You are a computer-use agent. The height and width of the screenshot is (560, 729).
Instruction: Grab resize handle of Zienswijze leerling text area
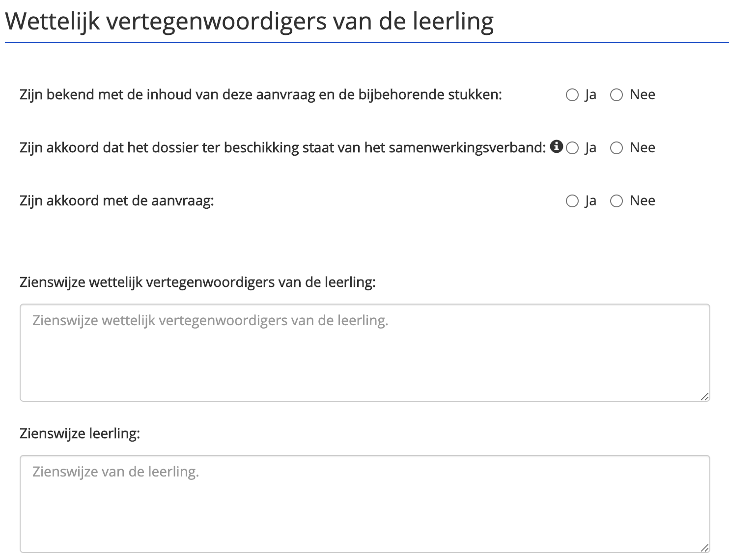705,548
